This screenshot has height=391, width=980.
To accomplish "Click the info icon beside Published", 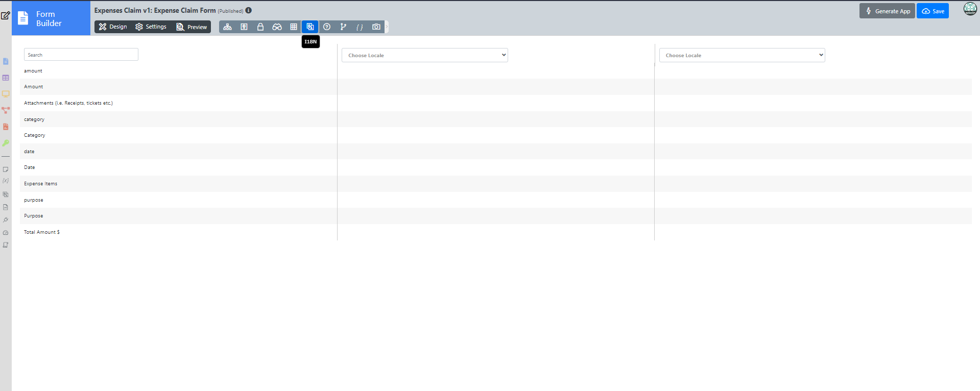I will (249, 10).
